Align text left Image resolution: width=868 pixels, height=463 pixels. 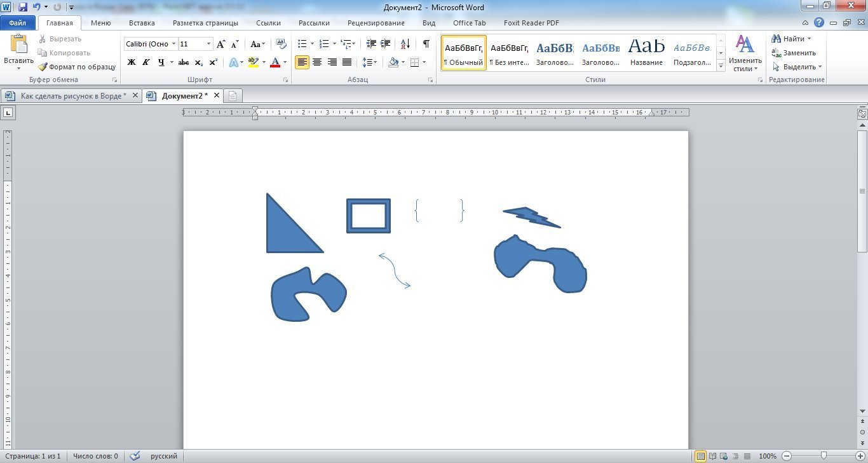click(302, 62)
